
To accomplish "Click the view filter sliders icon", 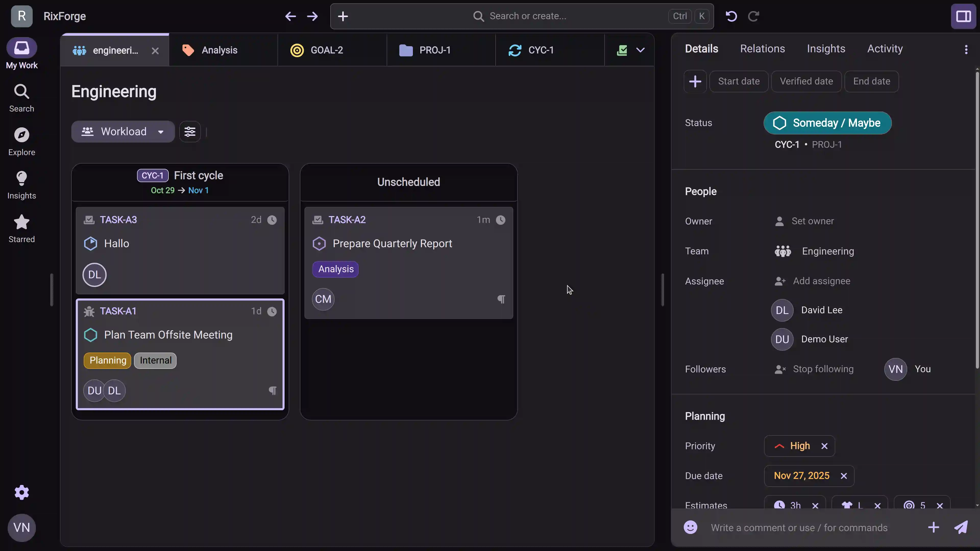I will point(190,132).
